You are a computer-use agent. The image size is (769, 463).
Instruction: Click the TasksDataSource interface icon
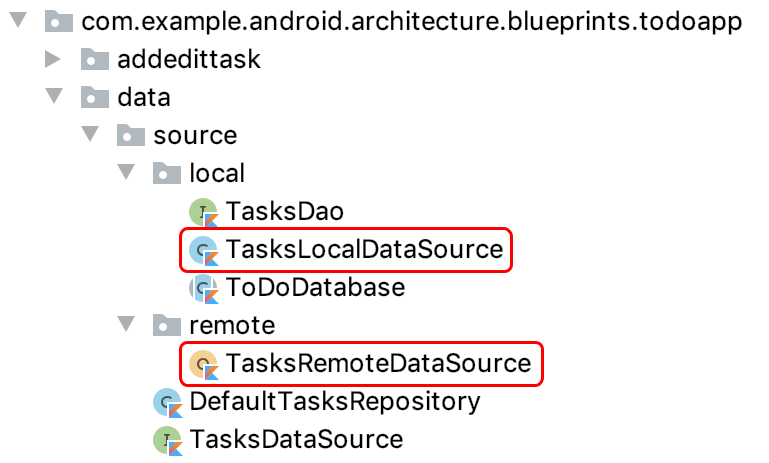(166, 439)
